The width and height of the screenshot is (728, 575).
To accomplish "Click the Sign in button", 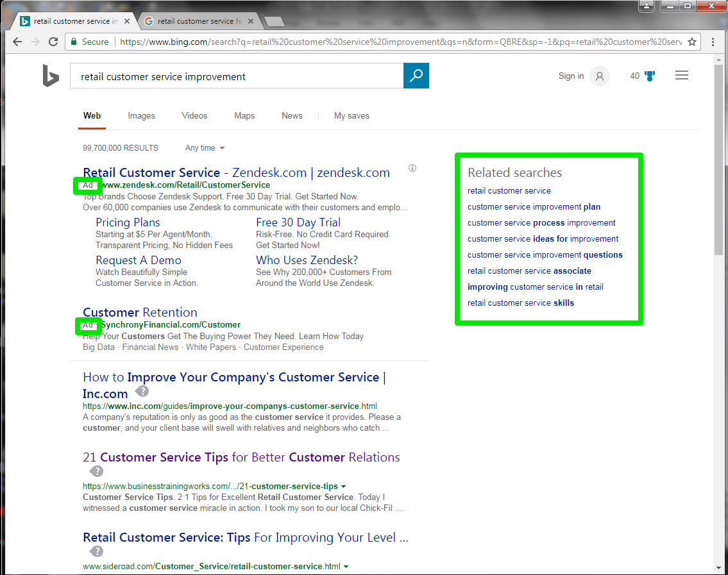I will pos(571,76).
